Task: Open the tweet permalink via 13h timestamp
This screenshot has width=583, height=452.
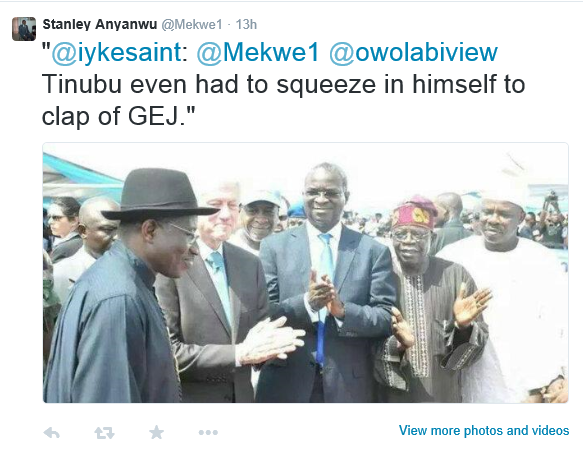Action: [x=246, y=25]
